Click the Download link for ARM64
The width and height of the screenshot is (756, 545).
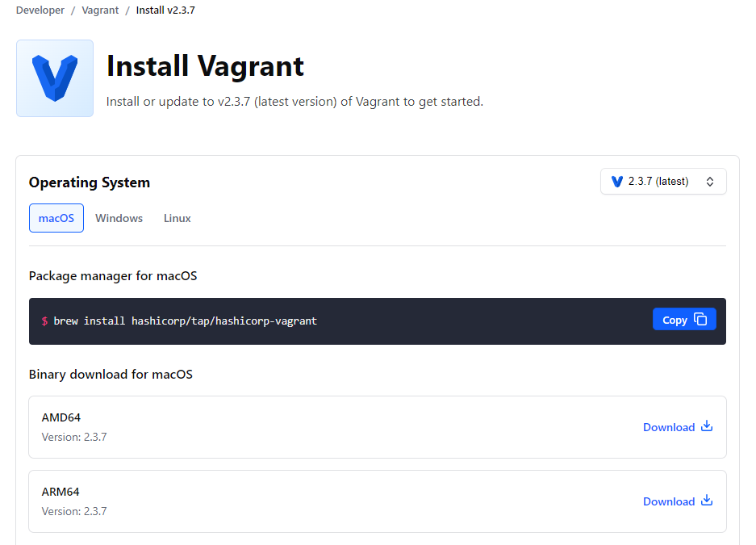tap(669, 501)
